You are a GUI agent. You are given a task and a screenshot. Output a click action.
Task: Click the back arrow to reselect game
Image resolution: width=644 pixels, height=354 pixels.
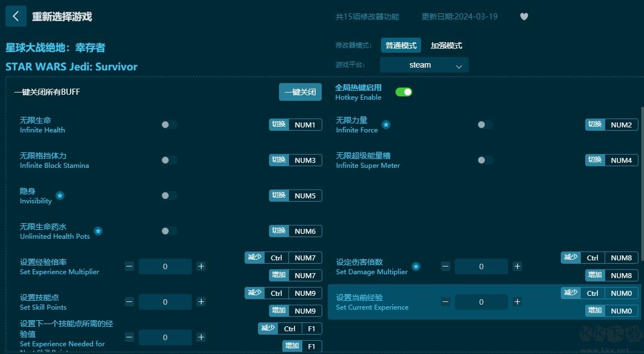[x=16, y=16]
